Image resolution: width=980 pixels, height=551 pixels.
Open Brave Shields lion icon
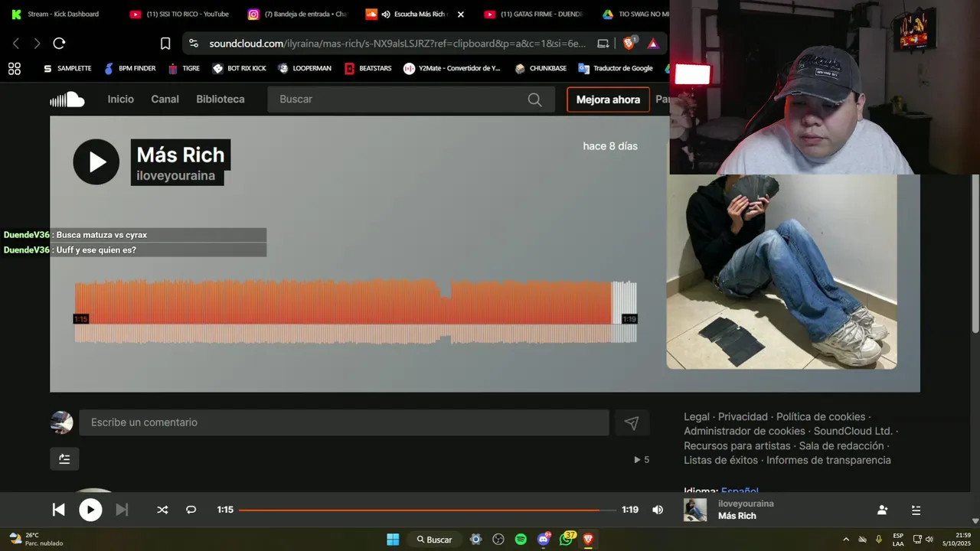[x=629, y=44]
